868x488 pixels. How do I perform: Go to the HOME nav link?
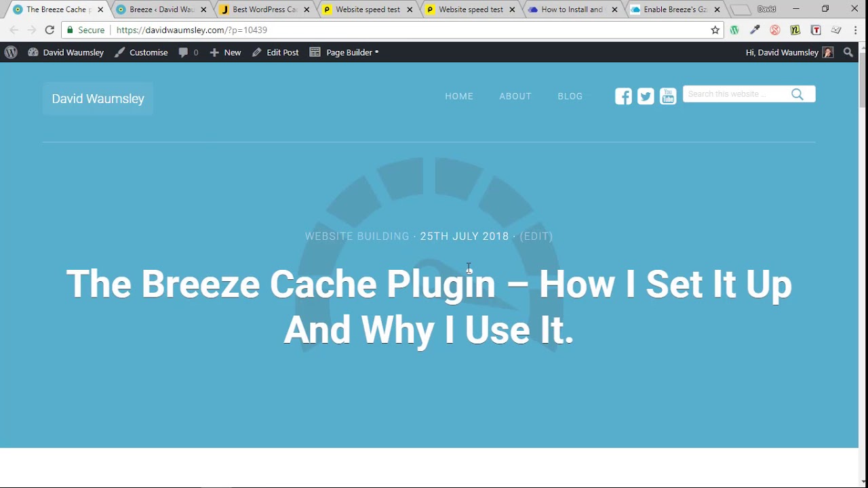459,96
